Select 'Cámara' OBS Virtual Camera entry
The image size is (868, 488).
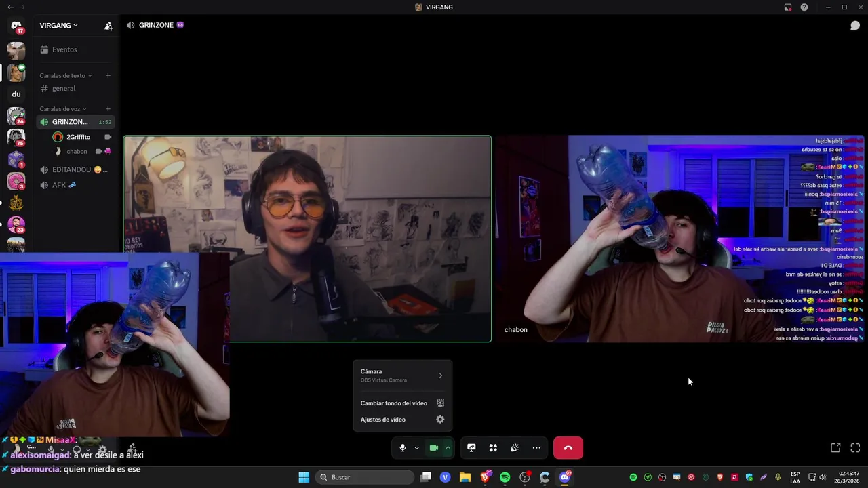pyautogui.click(x=402, y=375)
